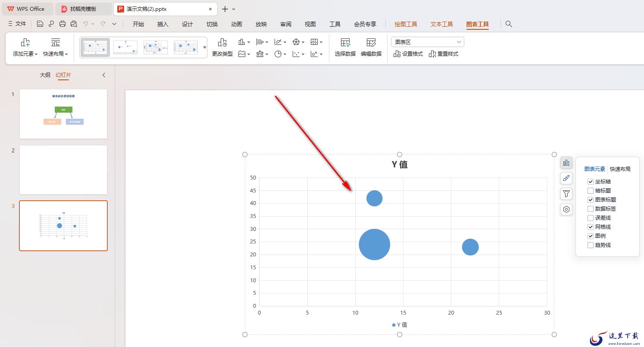Switch to the 开始 (Home) tab
Image resolution: width=644 pixels, height=347 pixels.
(x=138, y=24)
